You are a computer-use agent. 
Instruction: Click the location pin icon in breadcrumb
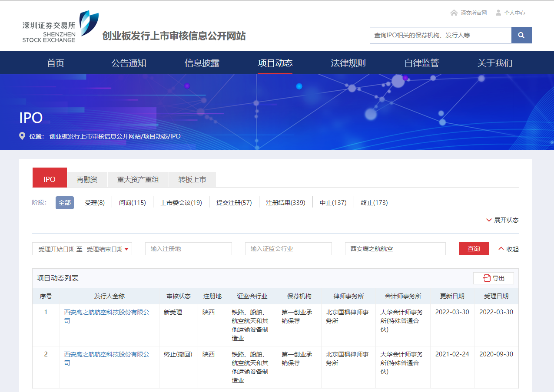22,136
